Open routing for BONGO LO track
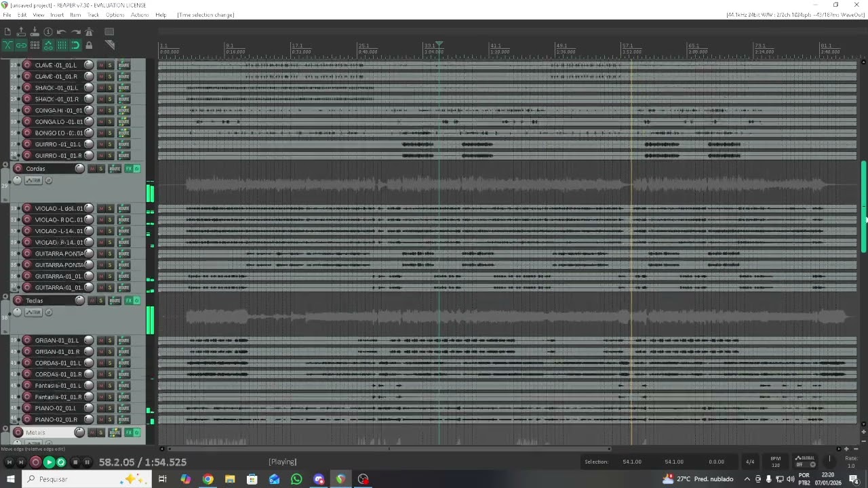 point(123,133)
